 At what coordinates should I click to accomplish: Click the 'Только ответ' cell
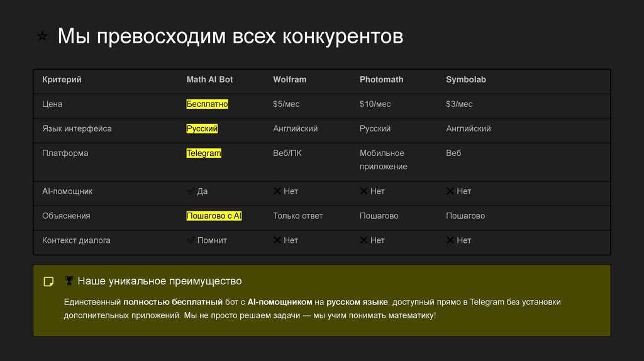tap(297, 216)
